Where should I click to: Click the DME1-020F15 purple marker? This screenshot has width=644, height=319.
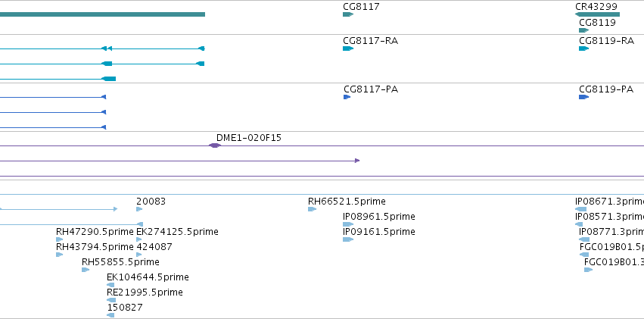tap(214, 145)
